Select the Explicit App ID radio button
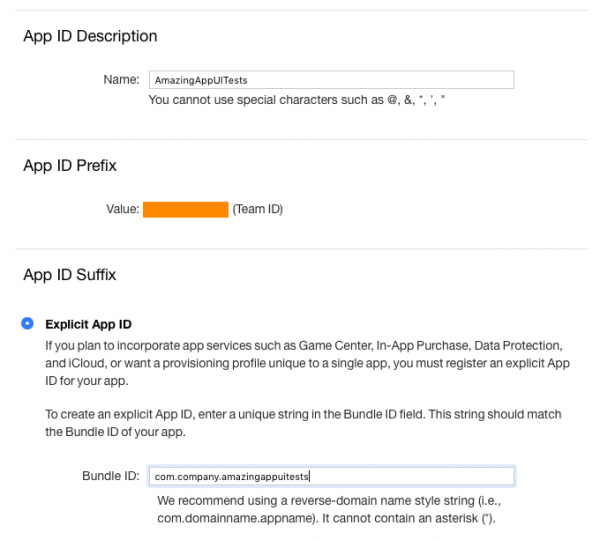The image size is (600, 540). pos(27,324)
